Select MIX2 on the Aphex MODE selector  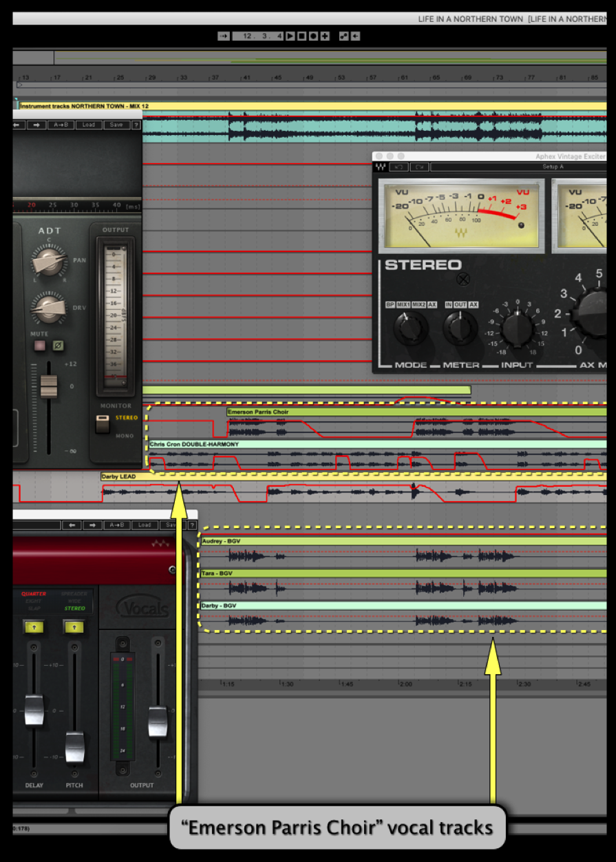[418, 304]
